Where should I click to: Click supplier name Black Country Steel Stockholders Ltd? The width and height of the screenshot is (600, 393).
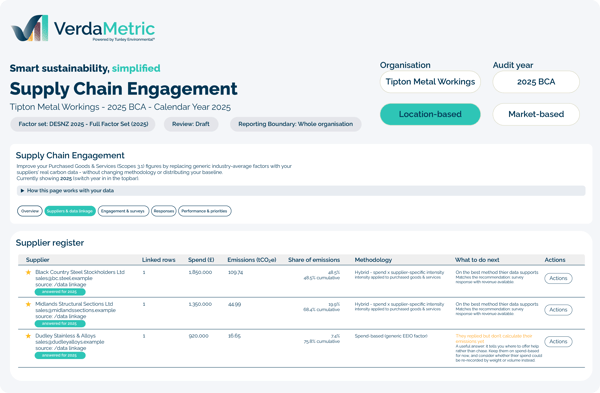(x=80, y=272)
